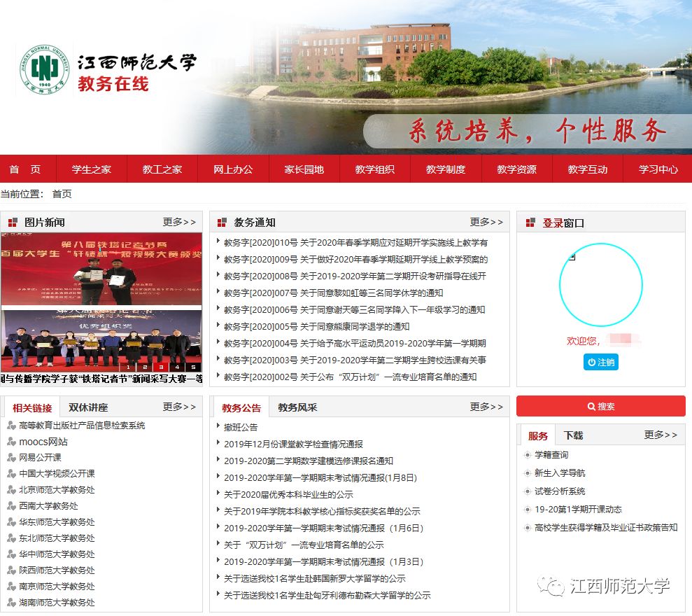Open notice 教务字[2020]010号 about online teaching

point(355,242)
